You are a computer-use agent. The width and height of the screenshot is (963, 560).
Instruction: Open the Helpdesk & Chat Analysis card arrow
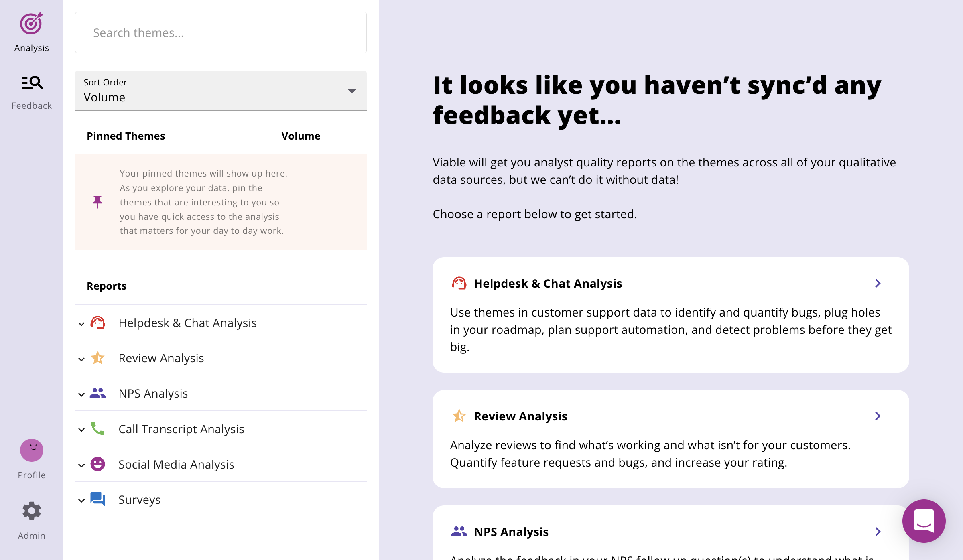pos(878,283)
